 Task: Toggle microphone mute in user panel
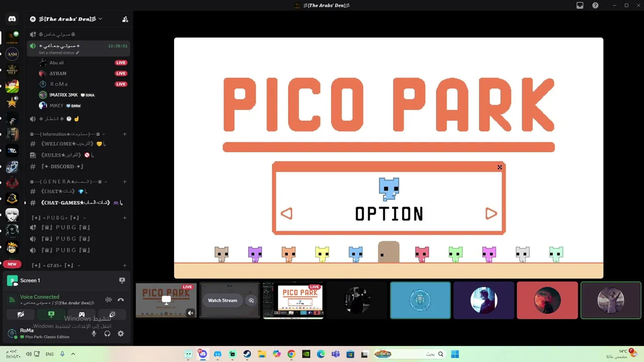coord(94,333)
